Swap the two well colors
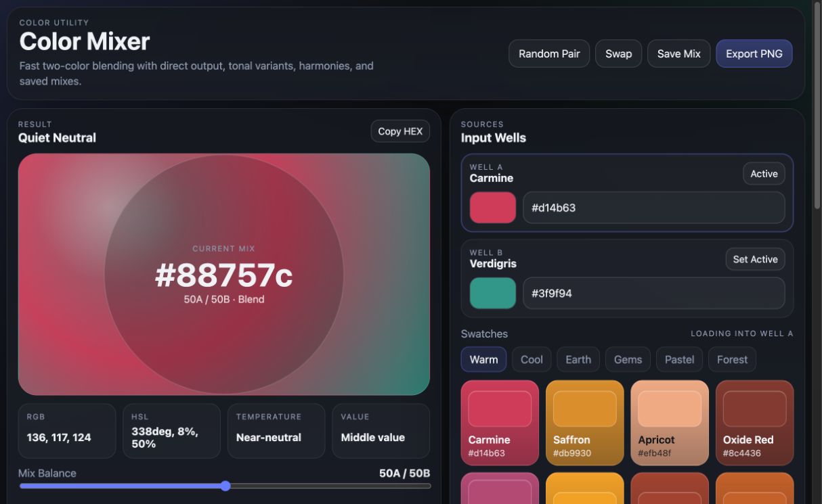Viewport: 822px width, 504px height. 618,53
